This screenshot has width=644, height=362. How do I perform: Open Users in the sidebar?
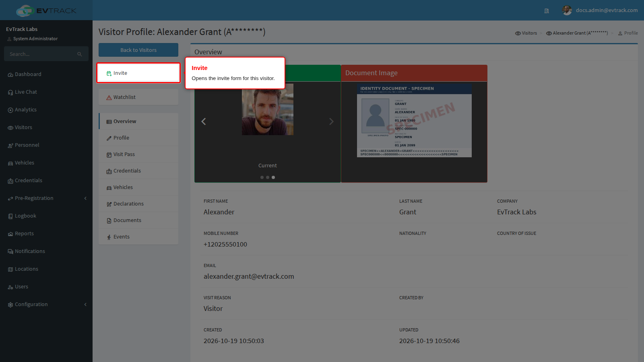point(46,287)
